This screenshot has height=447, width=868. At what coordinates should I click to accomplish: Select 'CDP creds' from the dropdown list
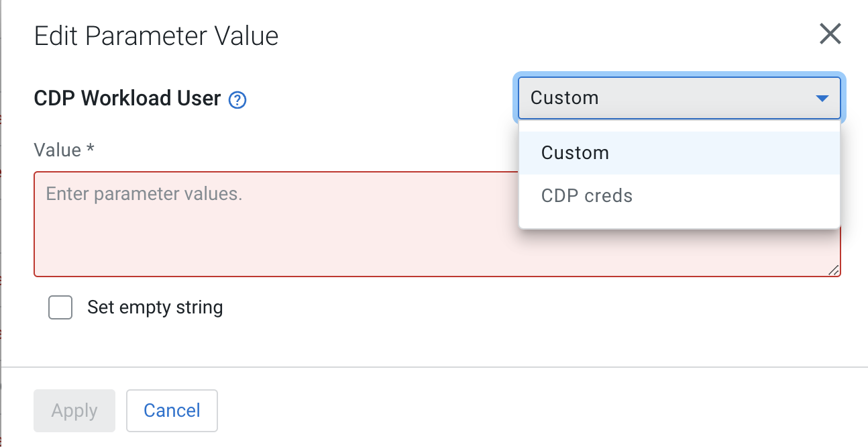click(x=587, y=196)
